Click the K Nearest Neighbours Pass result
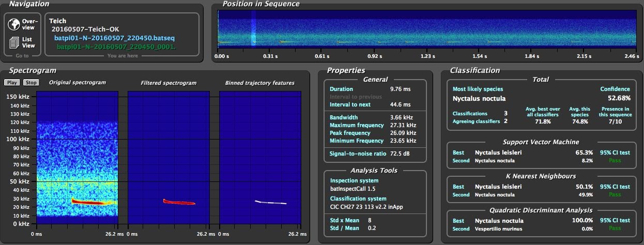Image resolution: width=644 pixels, height=245 pixels. [615, 195]
